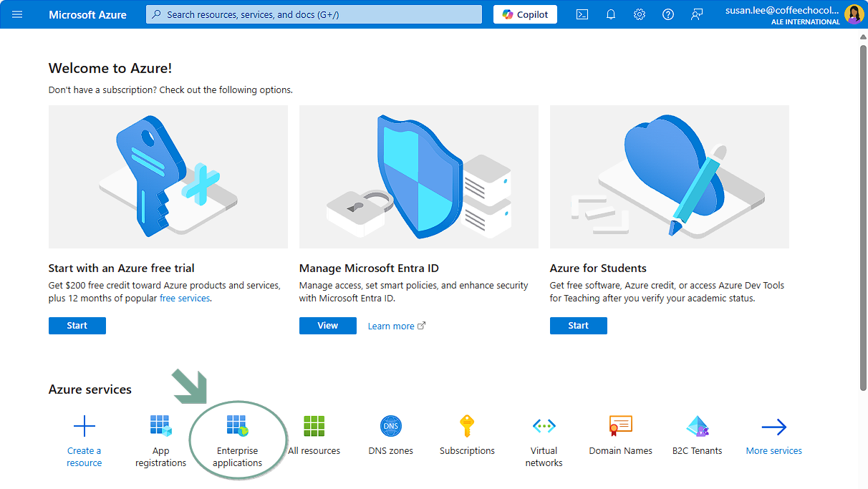The image size is (868, 489).
Task: Open All resources grid icon
Action: 314,427
